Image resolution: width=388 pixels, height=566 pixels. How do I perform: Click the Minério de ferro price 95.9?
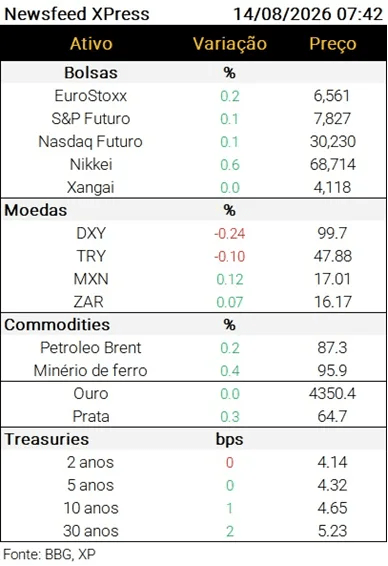click(332, 370)
